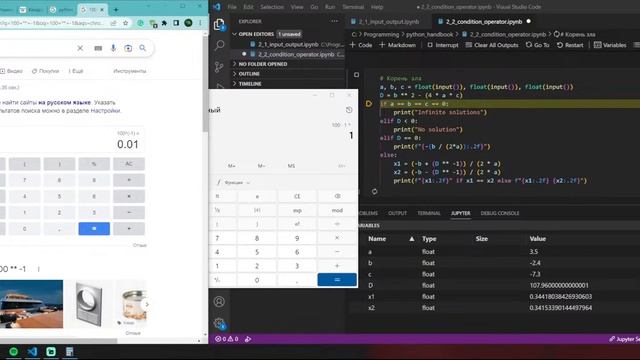The width and height of the screenshot is (640, 360).
Task: Open the Selection menu in VS Code
Action: tap(272, 7)
